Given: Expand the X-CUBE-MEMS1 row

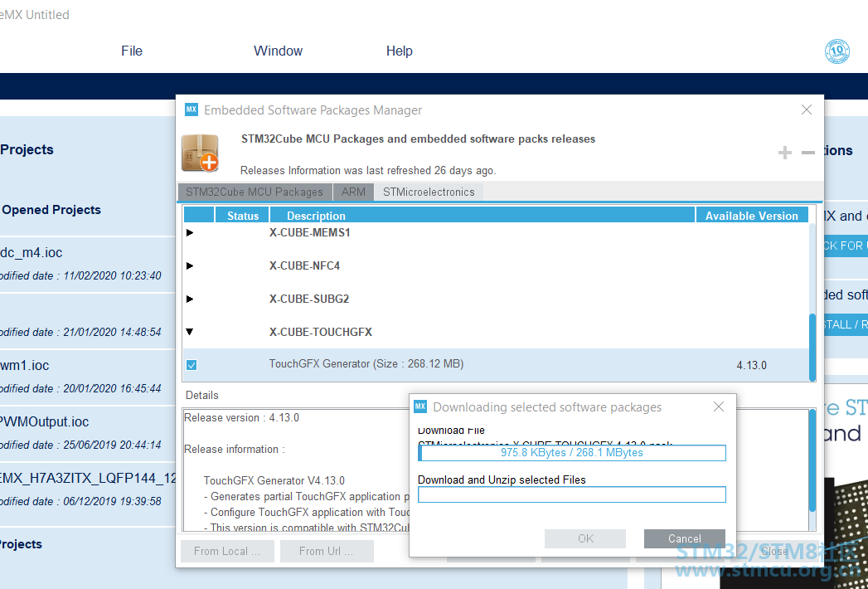Looking at the screenshot, I should [190, 233].
